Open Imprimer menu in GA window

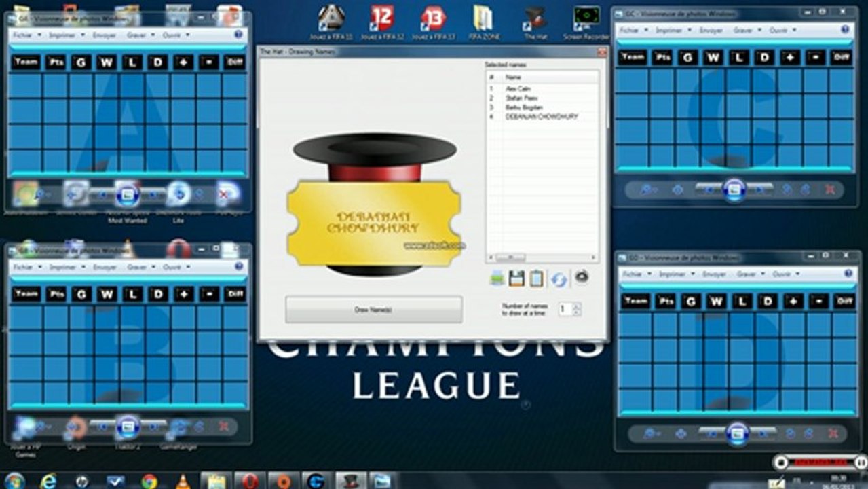click(x=64, y=35)
